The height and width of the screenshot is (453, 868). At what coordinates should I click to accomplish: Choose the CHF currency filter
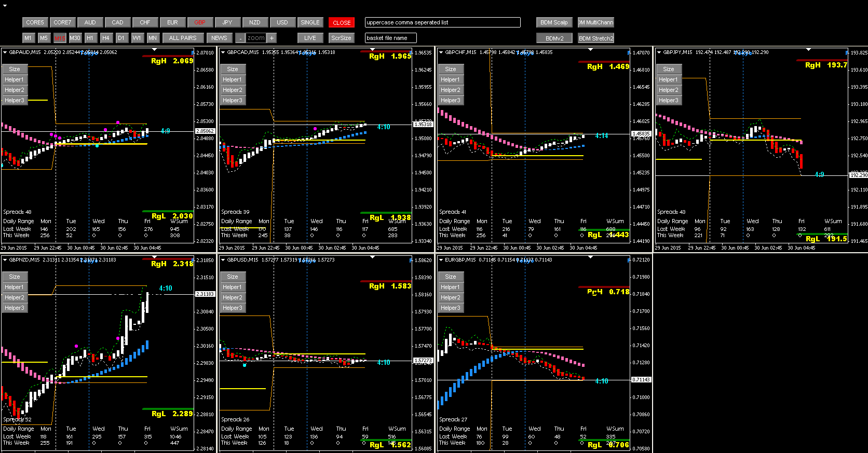pos(145,22)
